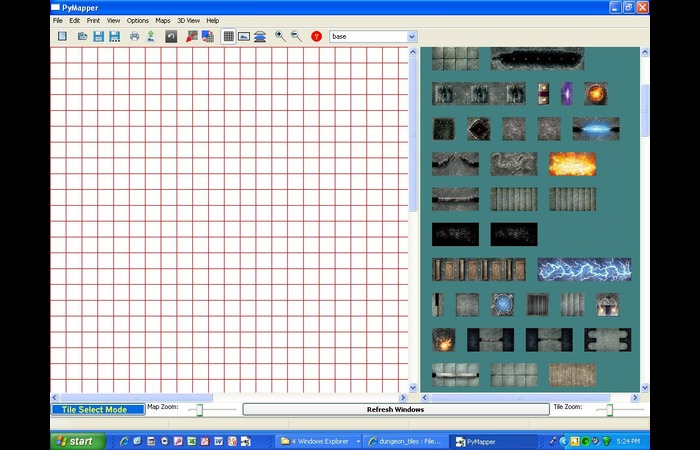Select the blue lightning bolt tile
This screenshot has width=700, height=450.
(x=584, y=269)
